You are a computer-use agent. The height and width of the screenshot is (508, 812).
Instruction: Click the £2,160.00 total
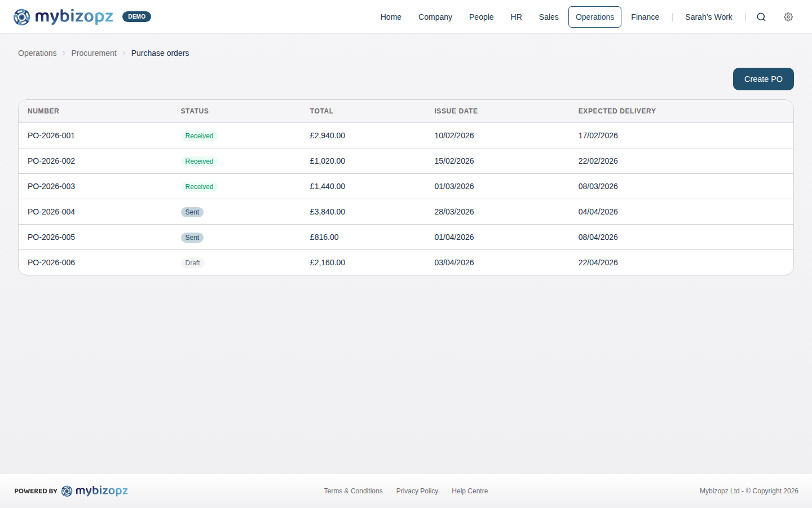point(328,262)
